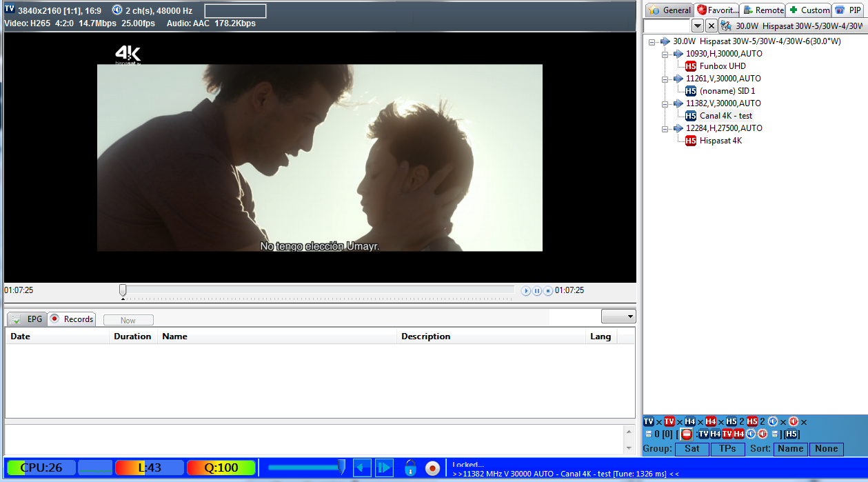Viewport: 868px width, 482px height.
Task: Click the Locked status text in the status bar
Action: 468,465
